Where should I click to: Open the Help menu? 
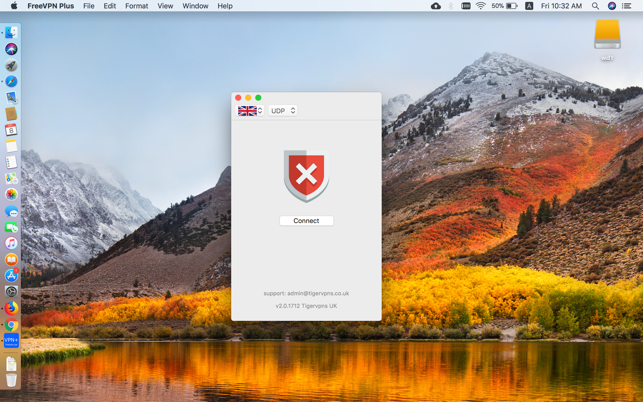pos(225,6)
